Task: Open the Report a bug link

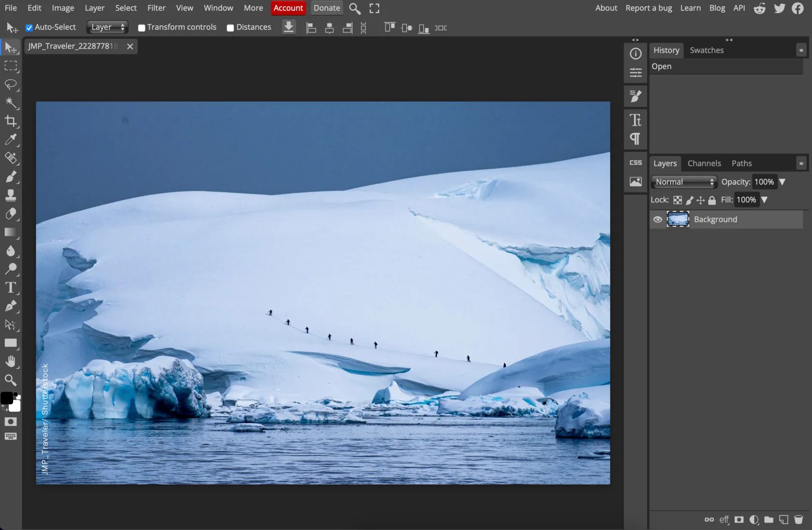Action: (648, 8)
